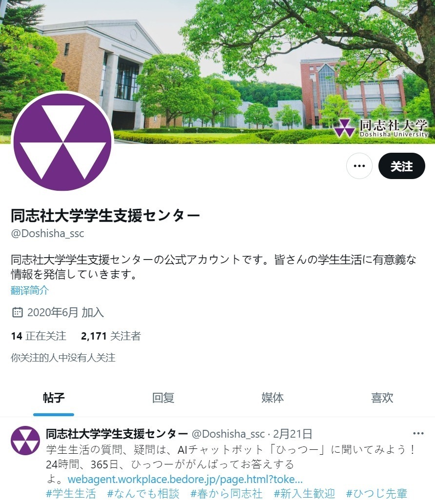
Task: Open the webagent.workplace.bedore.jp link
Action: (185, 479)
